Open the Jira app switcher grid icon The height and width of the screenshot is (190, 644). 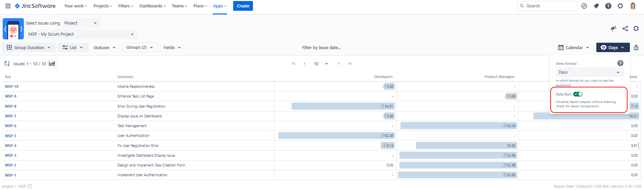8,6
